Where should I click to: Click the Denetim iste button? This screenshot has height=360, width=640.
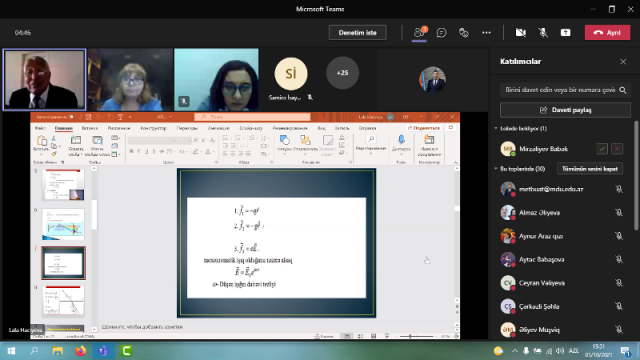point(358,33)
